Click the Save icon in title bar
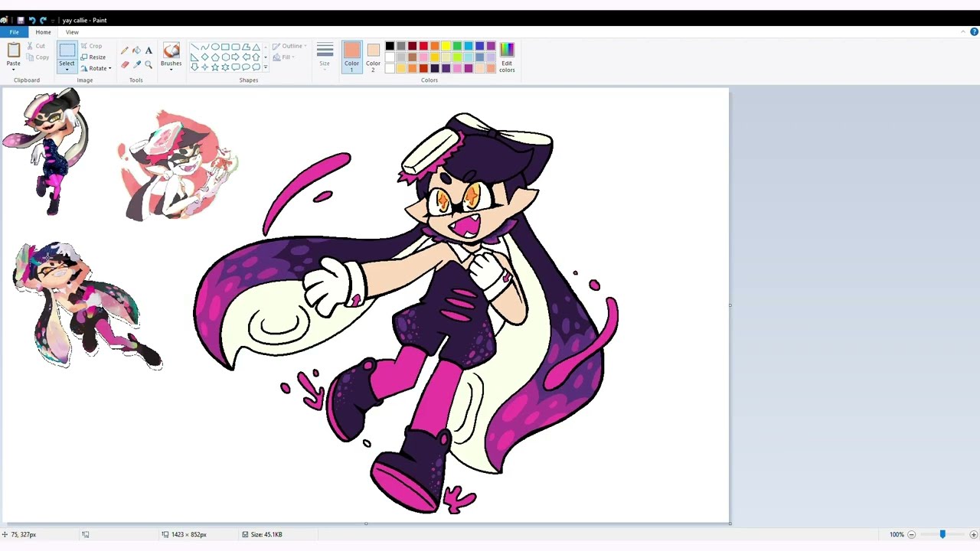Viewport: 980px width, 551px height. [21, 20]
